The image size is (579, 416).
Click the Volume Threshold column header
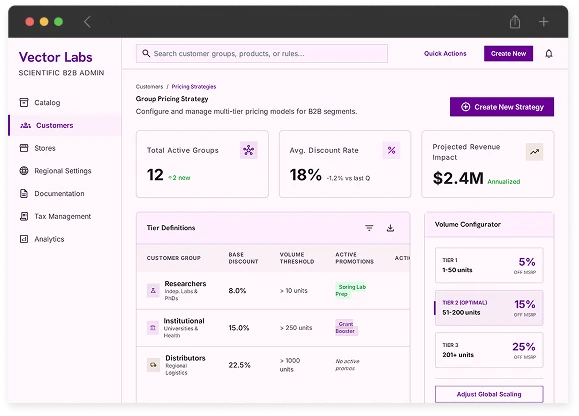point(297,258)
